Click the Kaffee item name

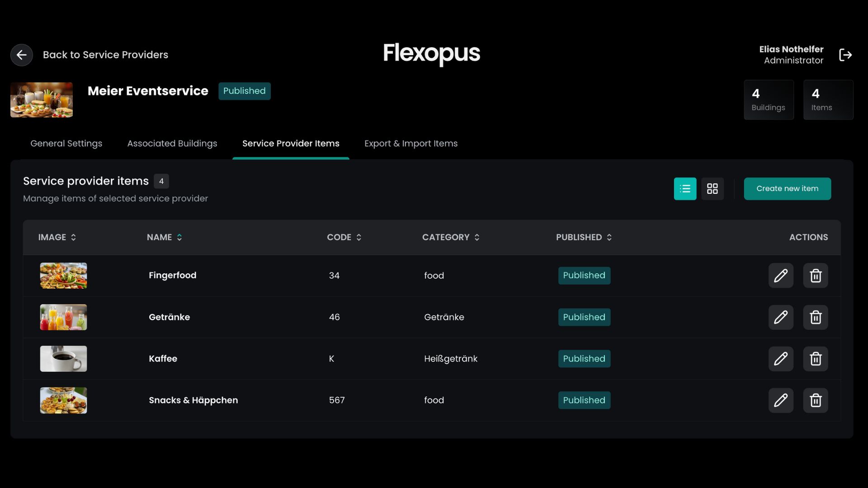click(x=163, y=359)
